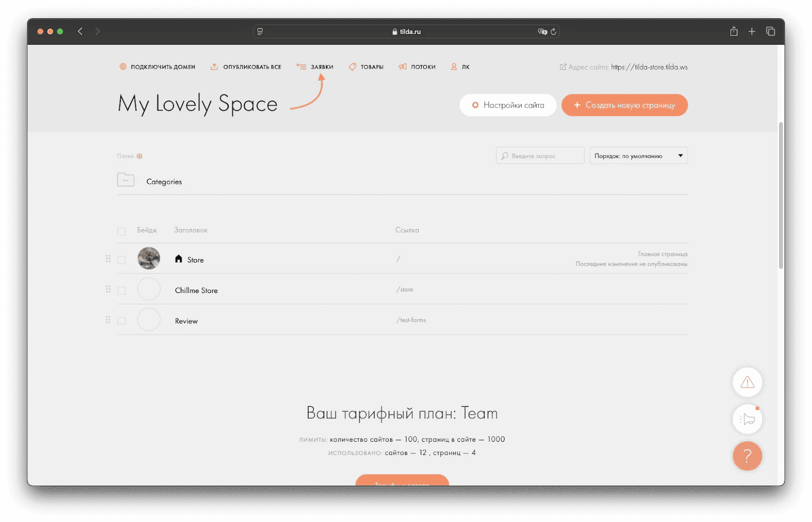Reload the page with refresh icon
The width and height of the screenshot is (812, 522).
[x=553, y=31]
